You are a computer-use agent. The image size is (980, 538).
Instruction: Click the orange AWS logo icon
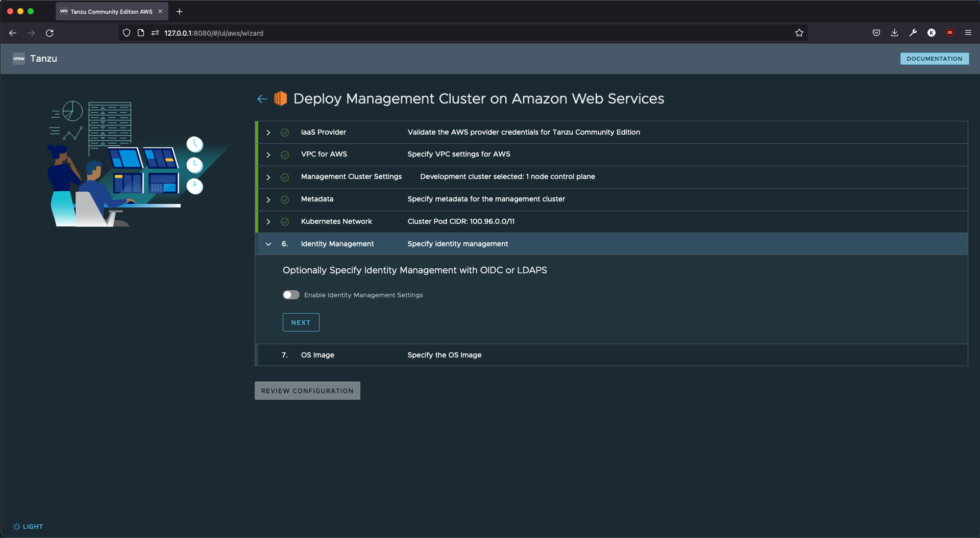coord(281,98)
